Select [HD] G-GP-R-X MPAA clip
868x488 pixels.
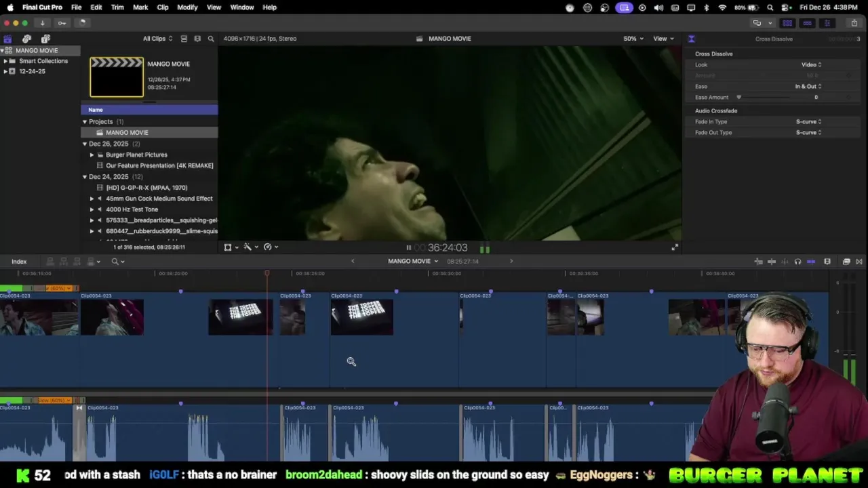[146, 188]
